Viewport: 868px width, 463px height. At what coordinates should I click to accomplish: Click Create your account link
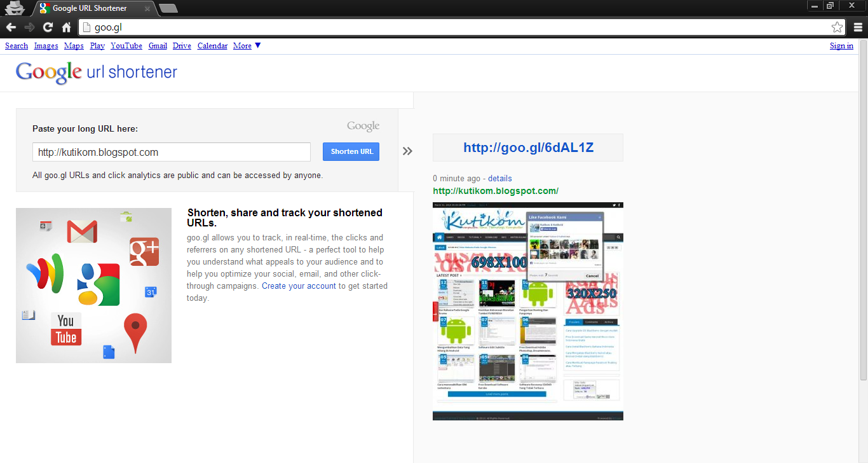299,286
